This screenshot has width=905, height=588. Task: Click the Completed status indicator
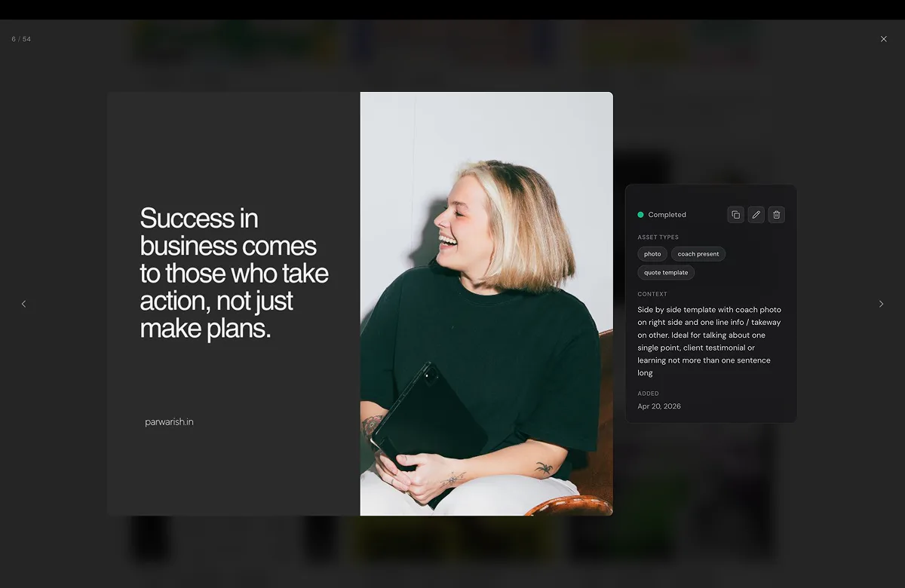(662, 215)
